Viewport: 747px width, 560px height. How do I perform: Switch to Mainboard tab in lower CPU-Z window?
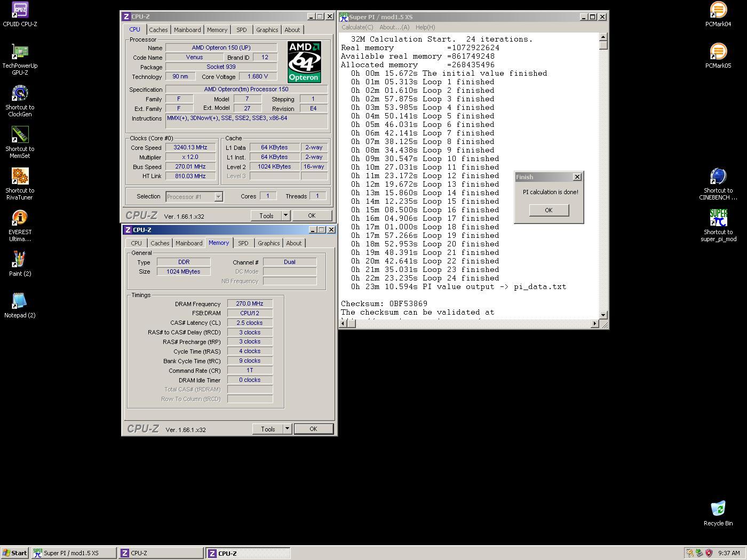(x=189, y=243)
